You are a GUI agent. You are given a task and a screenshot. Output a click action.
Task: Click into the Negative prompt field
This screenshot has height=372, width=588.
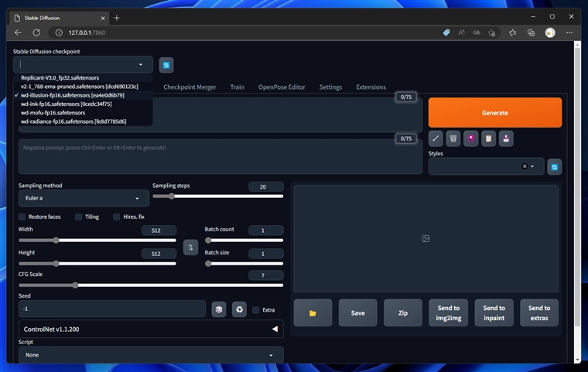click(x=220, y=157)
